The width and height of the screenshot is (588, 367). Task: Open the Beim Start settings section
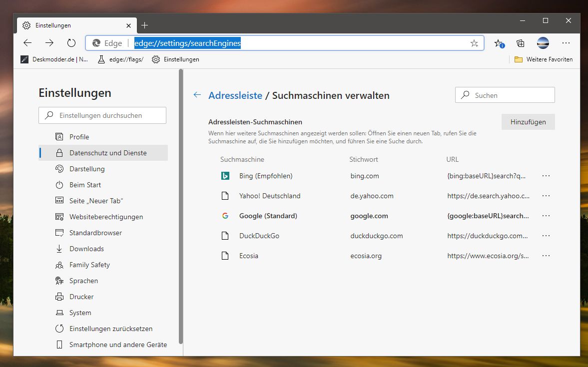click(x=103, y=185)
